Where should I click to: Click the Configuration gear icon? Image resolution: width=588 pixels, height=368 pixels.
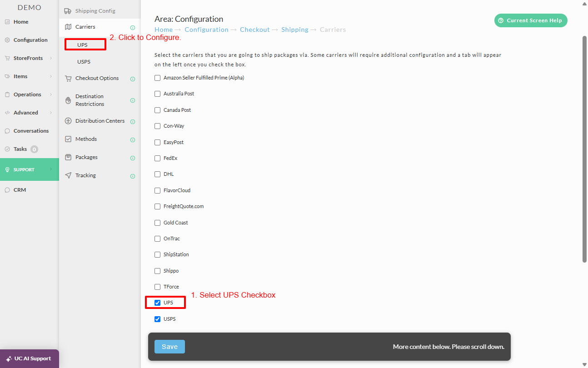click(7, 40)
